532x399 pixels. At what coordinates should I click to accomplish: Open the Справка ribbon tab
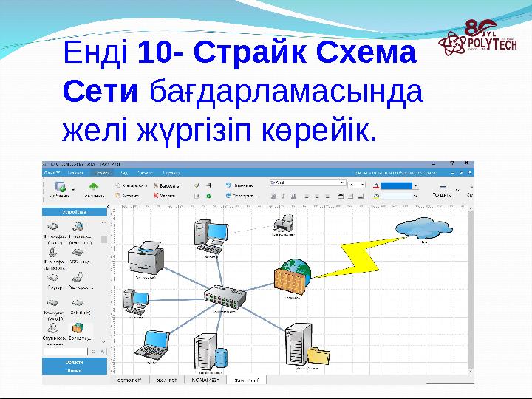coord(171,173)
